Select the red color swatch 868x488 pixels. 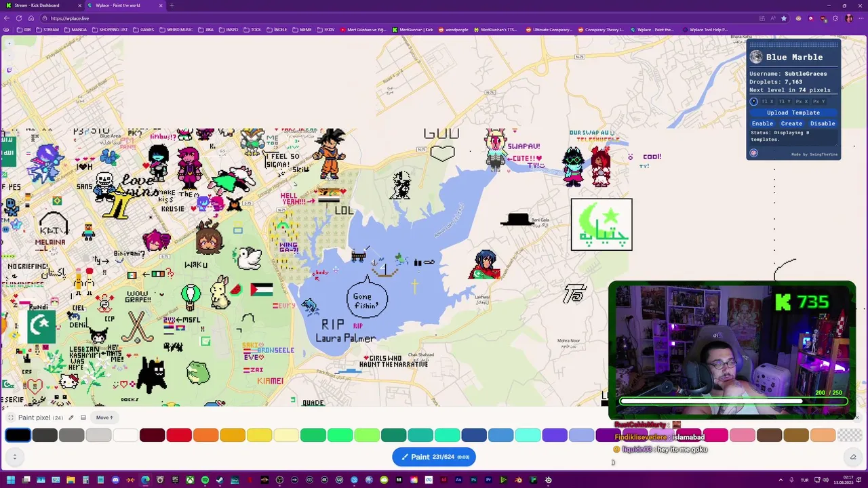179,435
